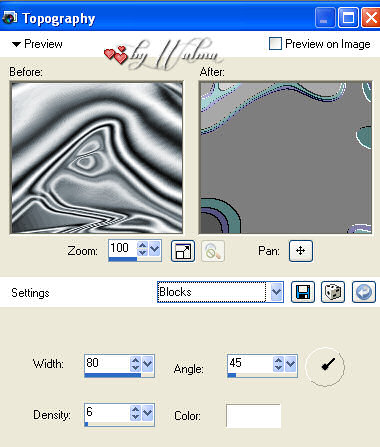Click the fit image to window icon
This screenshot has height=447, width=380.
(x=183, y=251)
